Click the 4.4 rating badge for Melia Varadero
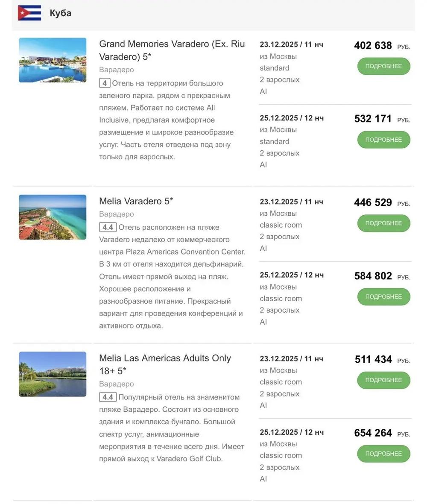 (108, 227)
